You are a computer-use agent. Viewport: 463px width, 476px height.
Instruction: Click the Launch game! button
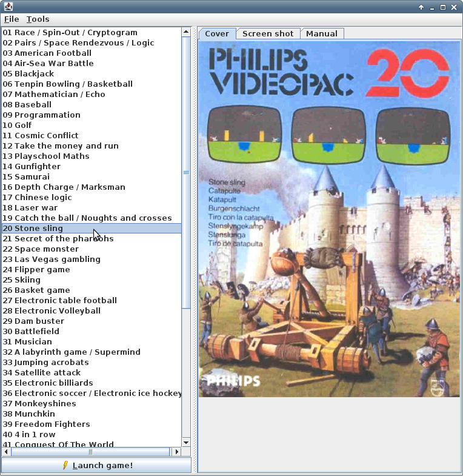tap(96, 465)
